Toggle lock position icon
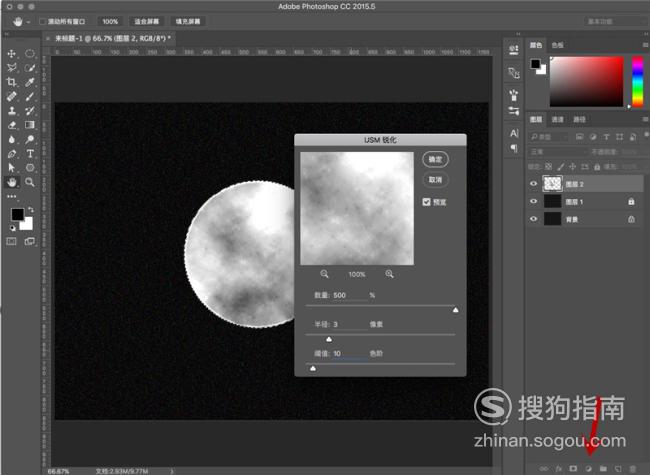The height and width of the screenshot is (475, 650). point(572,167)
